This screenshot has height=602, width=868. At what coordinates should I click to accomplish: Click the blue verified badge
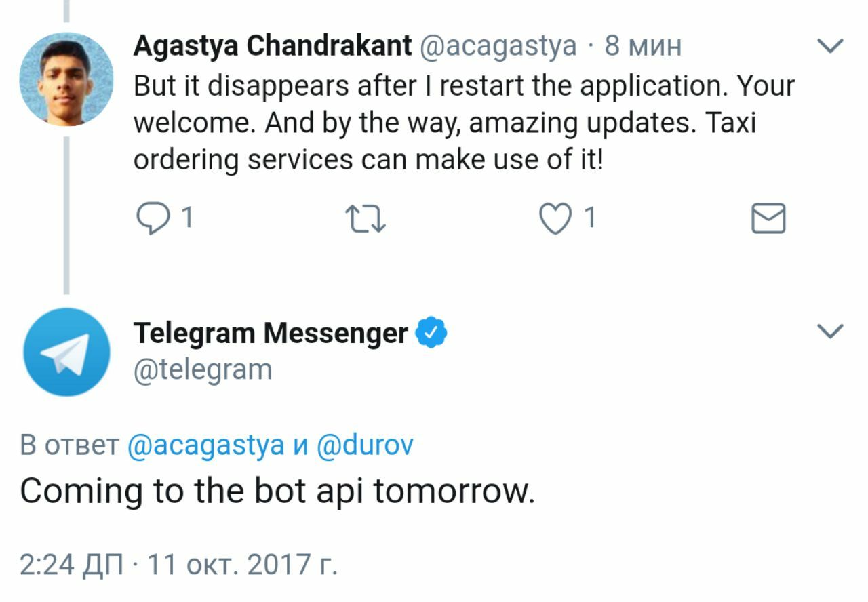click(x=431, y=333)
